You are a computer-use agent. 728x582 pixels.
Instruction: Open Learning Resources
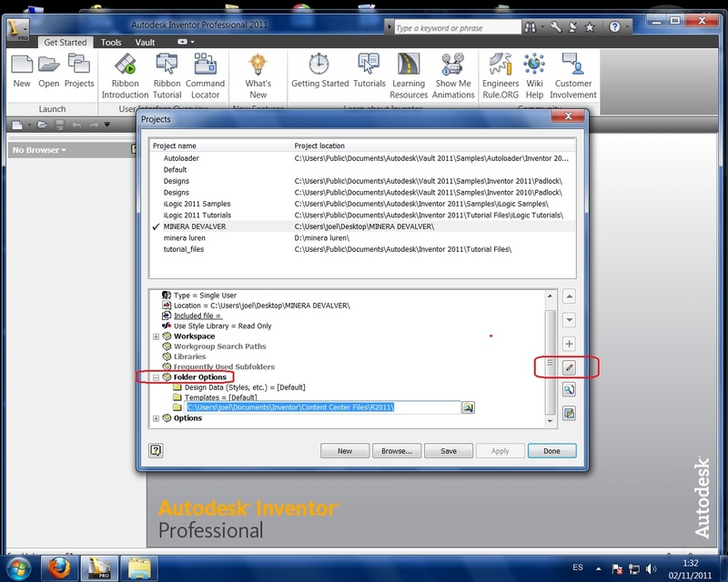pyautogui.click(x=409, y=76)
